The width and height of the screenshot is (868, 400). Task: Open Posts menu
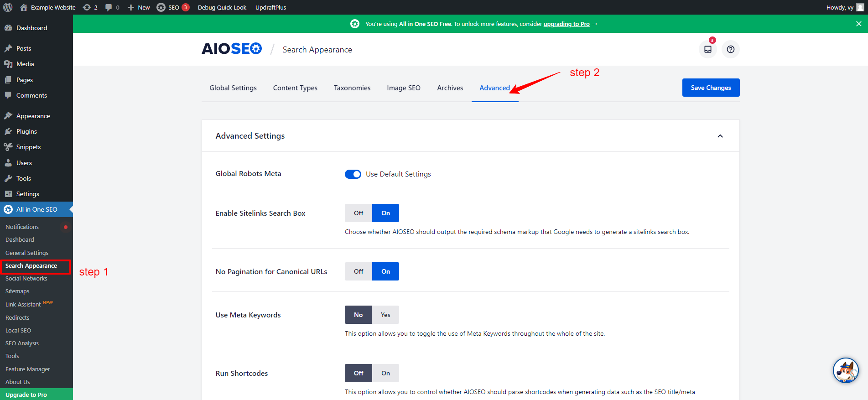tap(36, 48)
